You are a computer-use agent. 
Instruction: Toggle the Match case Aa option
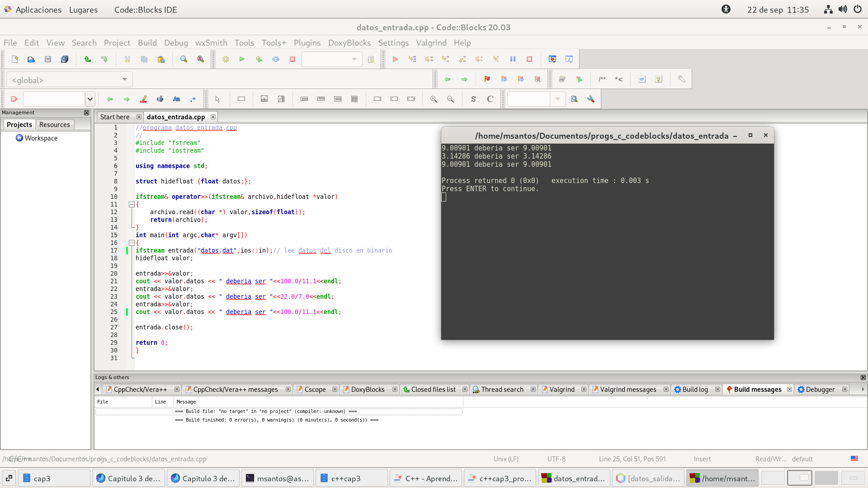point(176,99)
